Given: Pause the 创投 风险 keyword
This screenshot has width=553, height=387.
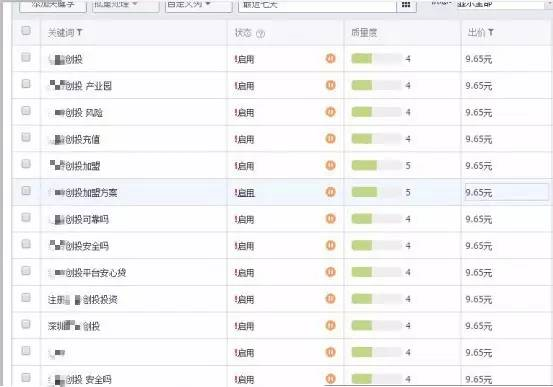Looking at the screenshot, I should coord(330,112).
